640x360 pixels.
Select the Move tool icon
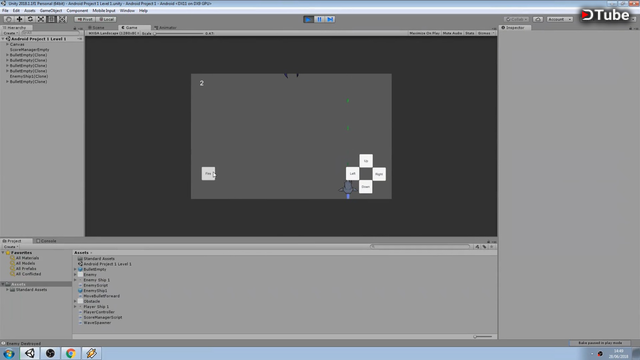(x=19, y=19)
